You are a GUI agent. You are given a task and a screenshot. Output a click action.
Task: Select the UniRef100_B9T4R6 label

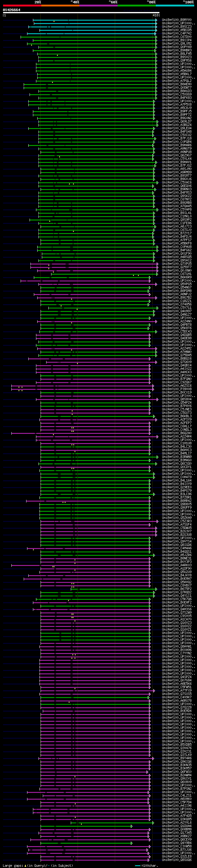(x=176, y=758)
